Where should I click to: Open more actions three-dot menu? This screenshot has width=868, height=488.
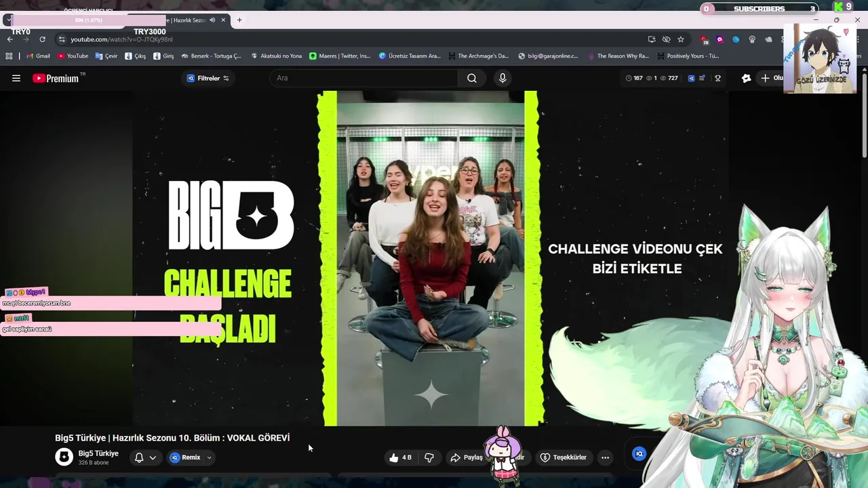click(605, 457)
